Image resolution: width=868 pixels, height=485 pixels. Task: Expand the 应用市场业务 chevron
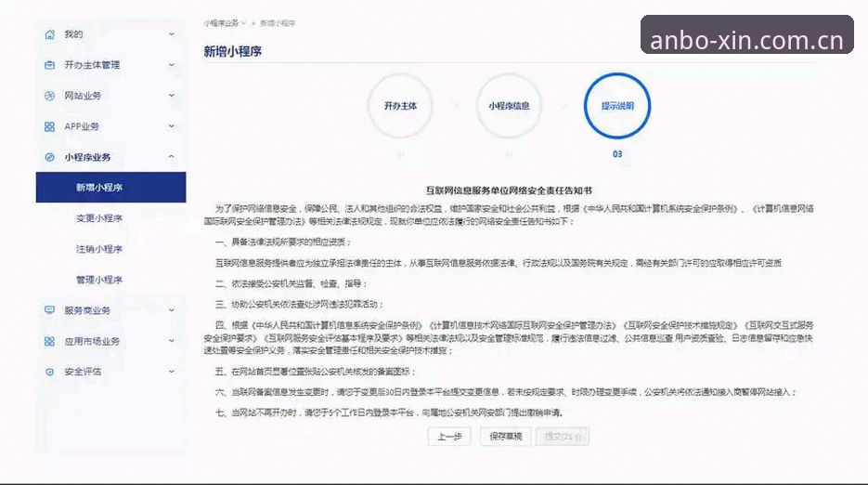(172, 341)
